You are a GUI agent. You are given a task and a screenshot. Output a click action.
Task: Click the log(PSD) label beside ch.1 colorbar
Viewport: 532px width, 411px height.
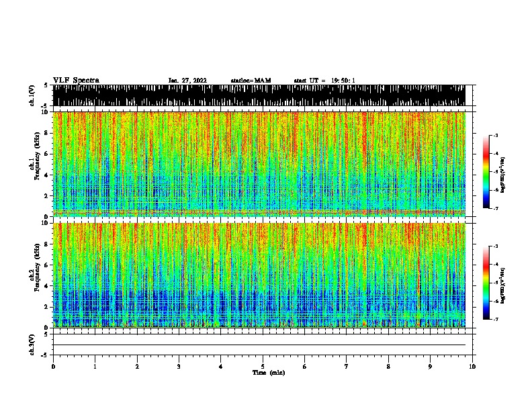point(502,175)
